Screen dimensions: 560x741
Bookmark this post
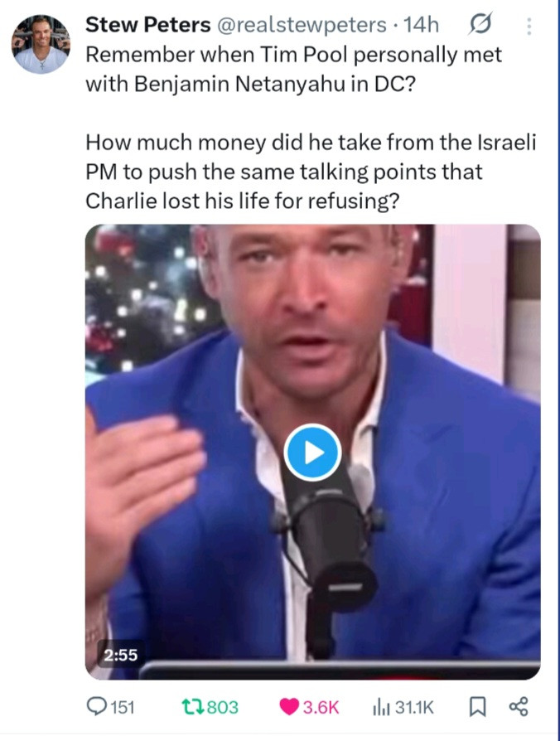coord(477,708)
